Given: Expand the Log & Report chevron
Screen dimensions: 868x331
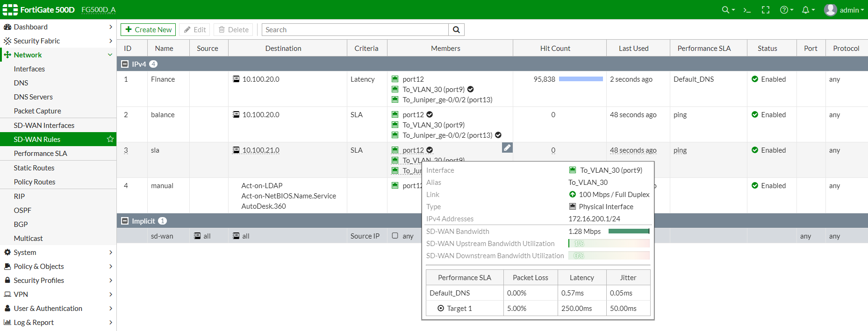Looking at the screenshot, I should (x=111, y=322).
